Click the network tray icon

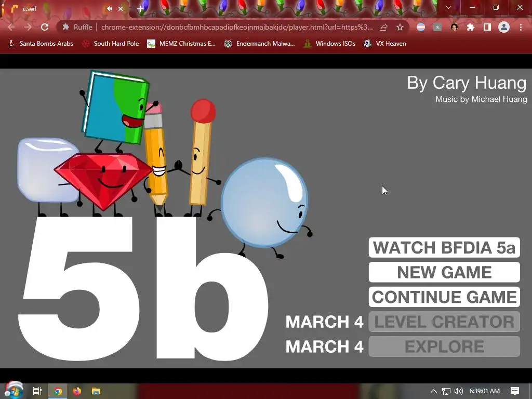[446, 391]
